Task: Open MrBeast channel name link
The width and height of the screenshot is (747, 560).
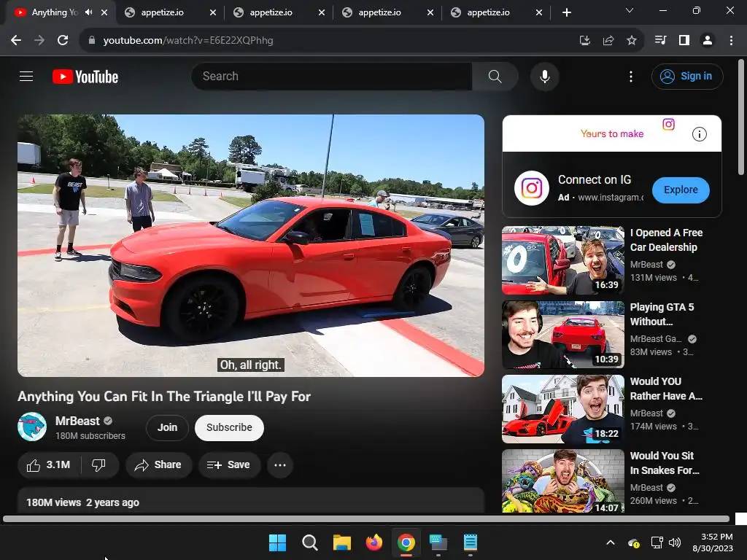Action: click(x=77, y=421)
